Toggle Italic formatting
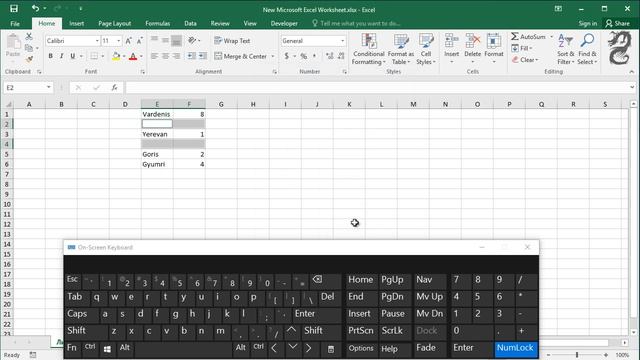Screen dimensions: 640x360 (61, 56)
